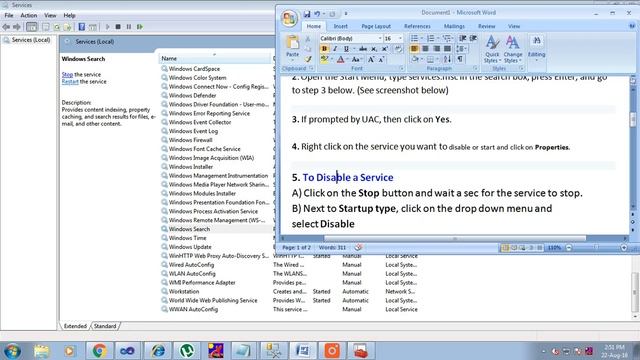
Task: Click the Name column header in Services
Action: 215,58
